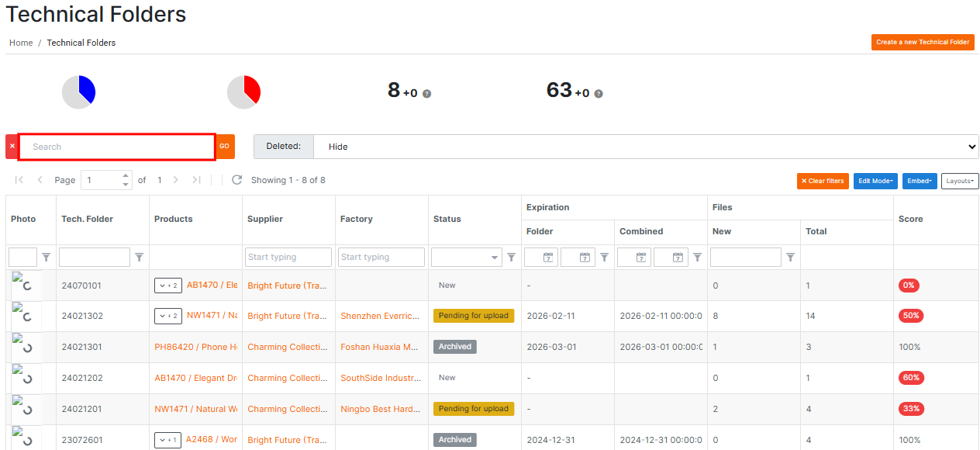
Task: Click the filter icon for Files New column
Action: (x=791, y=258)
